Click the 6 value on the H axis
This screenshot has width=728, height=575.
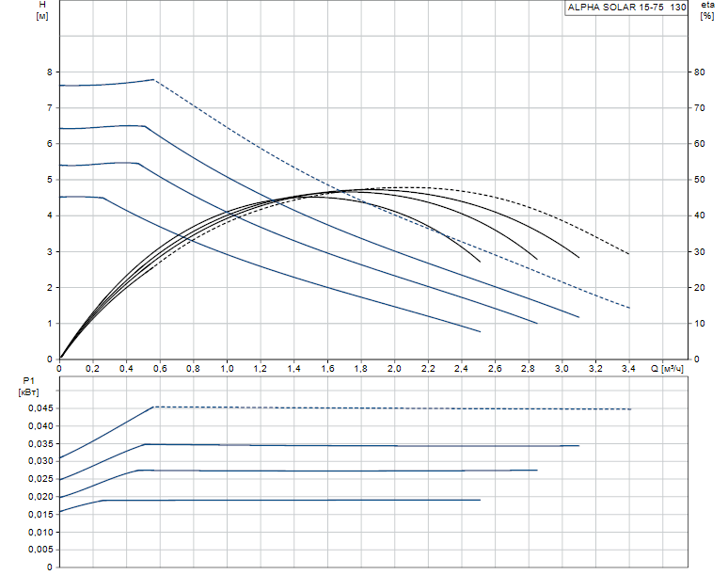[50, 144]
